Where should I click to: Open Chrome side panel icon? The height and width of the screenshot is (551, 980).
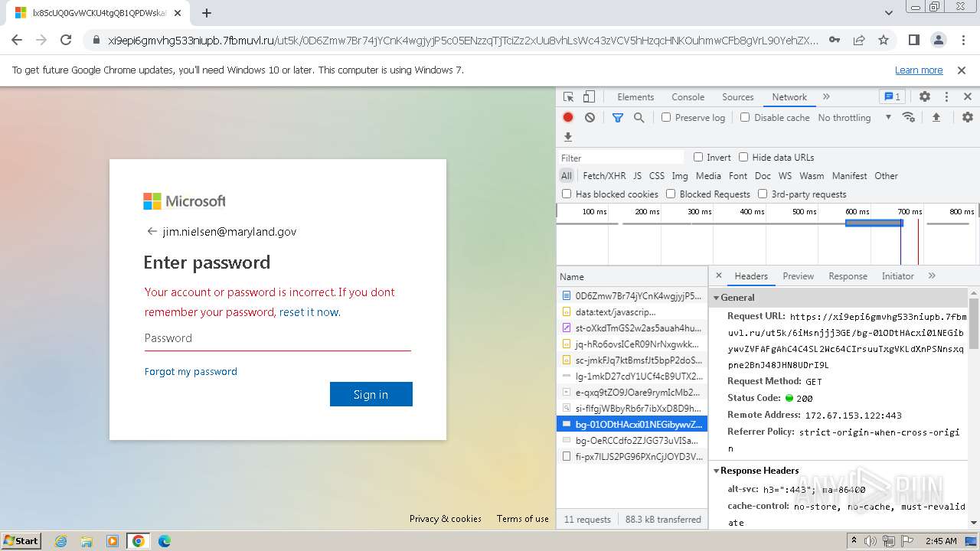914,40
